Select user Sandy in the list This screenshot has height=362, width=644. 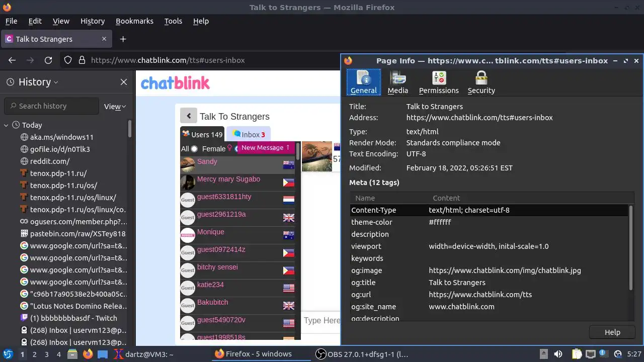(x=237, y=165)
